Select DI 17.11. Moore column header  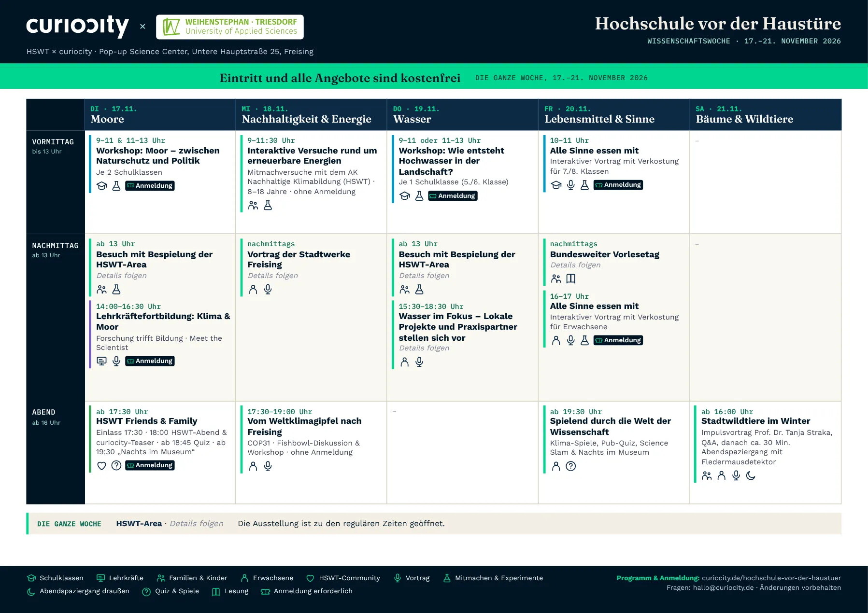[160, 115]
